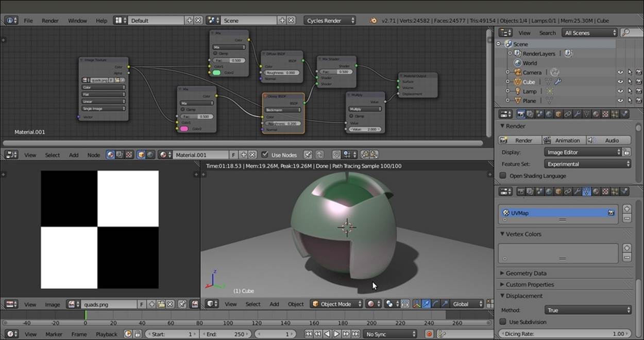Image resolution: width=644 pixels, height=340 pixels.
Task: Click the pink Color2 swatch on Mix node
Action: (184, 128)
